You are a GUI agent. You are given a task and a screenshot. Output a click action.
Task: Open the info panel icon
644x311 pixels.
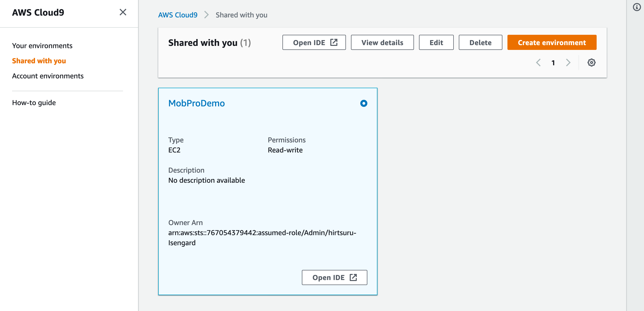click(637, 7)
